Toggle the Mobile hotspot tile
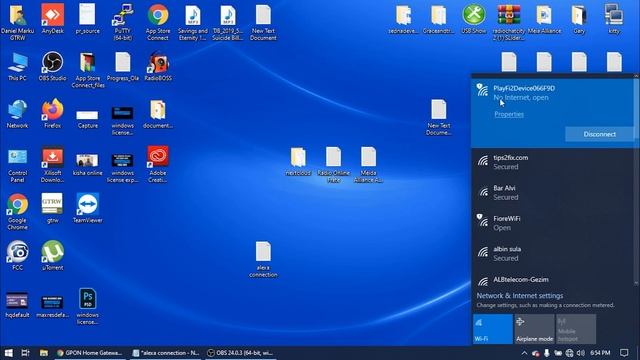This screenshot has width=640, height=360. tap(576, 329)
